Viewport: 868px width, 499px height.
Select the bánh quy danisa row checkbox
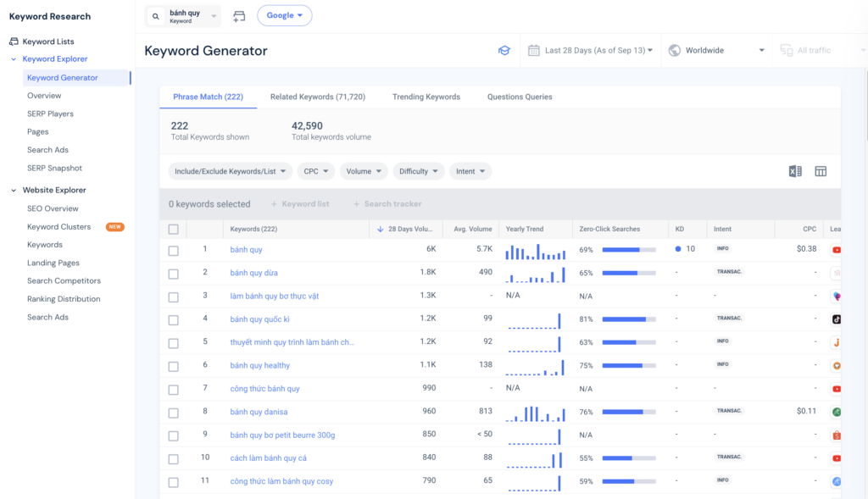tap(174, 413)
